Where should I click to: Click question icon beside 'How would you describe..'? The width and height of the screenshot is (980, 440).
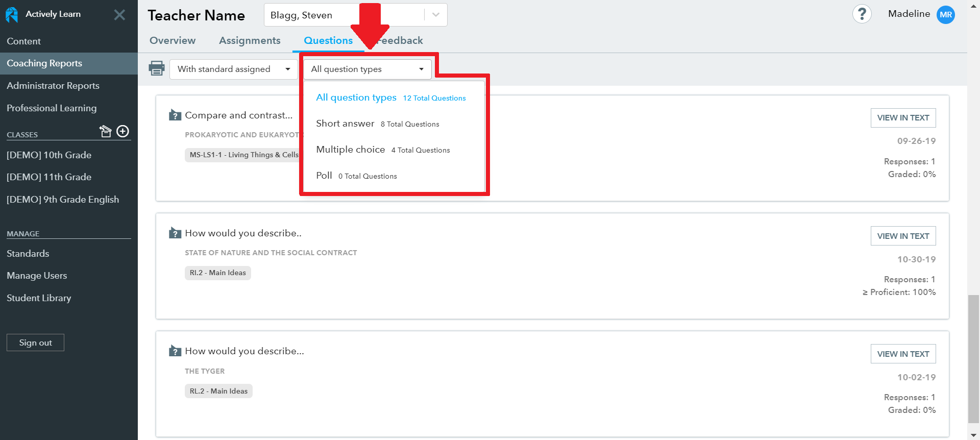tap(175, 233)
